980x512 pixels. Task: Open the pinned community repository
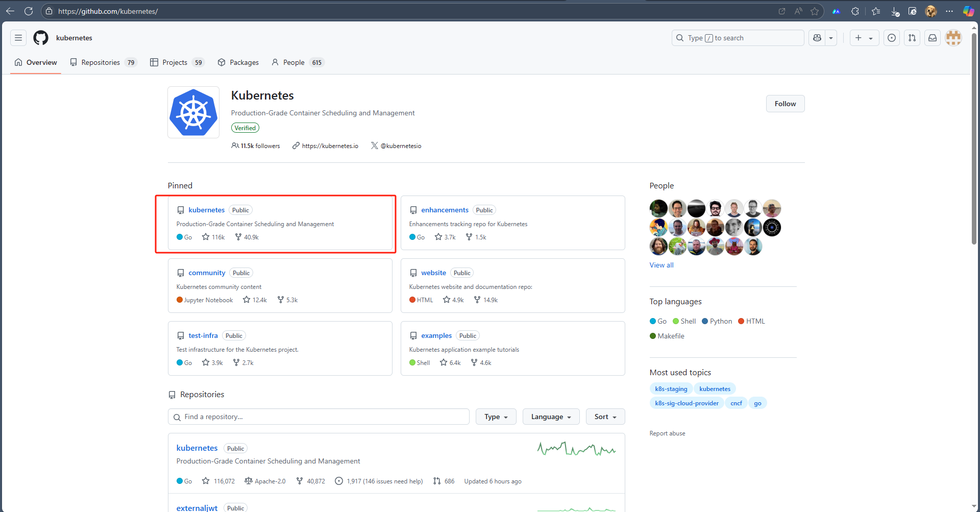207,273
